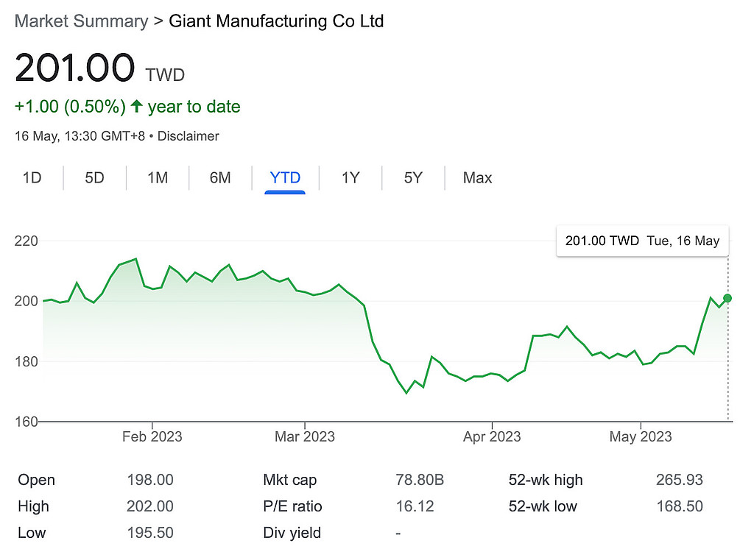Open the Market Summary breadcrumb link
The height and width of the screenshot is (560, 754).
[x=81, y=21]
